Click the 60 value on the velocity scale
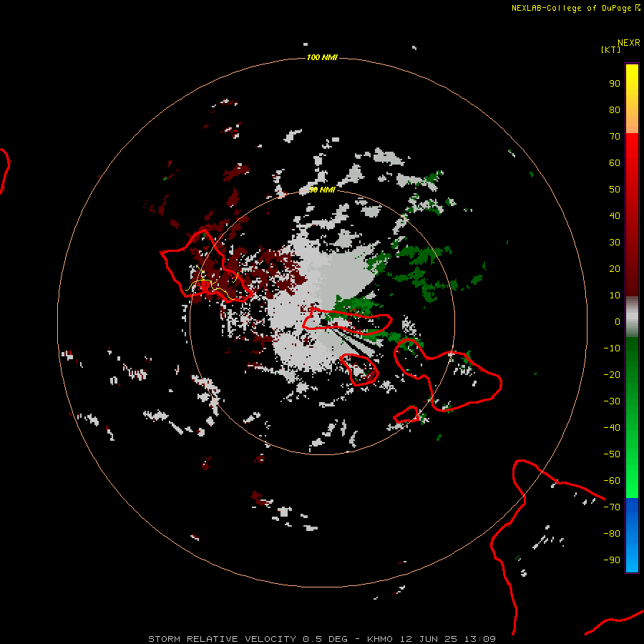Image resolution: width=644 pixels, height=644 pixels. click(615, 162)
